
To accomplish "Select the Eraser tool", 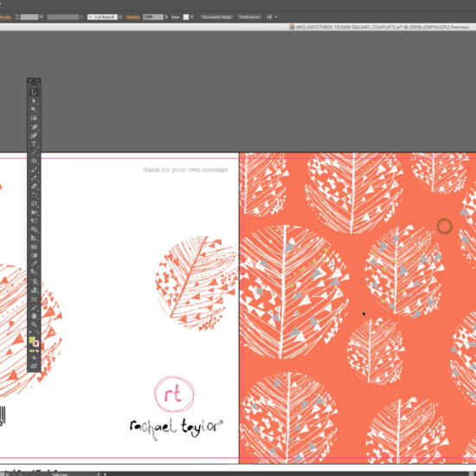I will (34, 186).
